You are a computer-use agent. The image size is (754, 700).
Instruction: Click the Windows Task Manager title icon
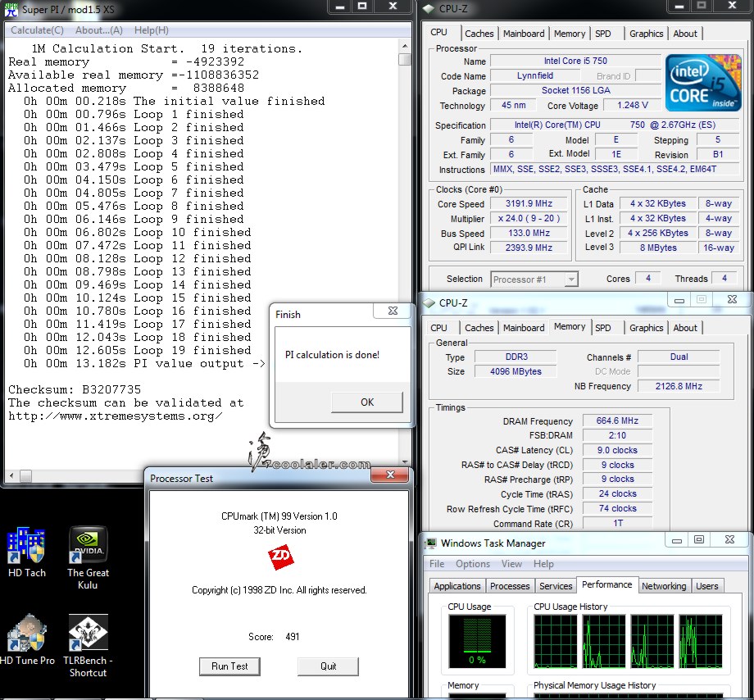click(x=431, y=543)
